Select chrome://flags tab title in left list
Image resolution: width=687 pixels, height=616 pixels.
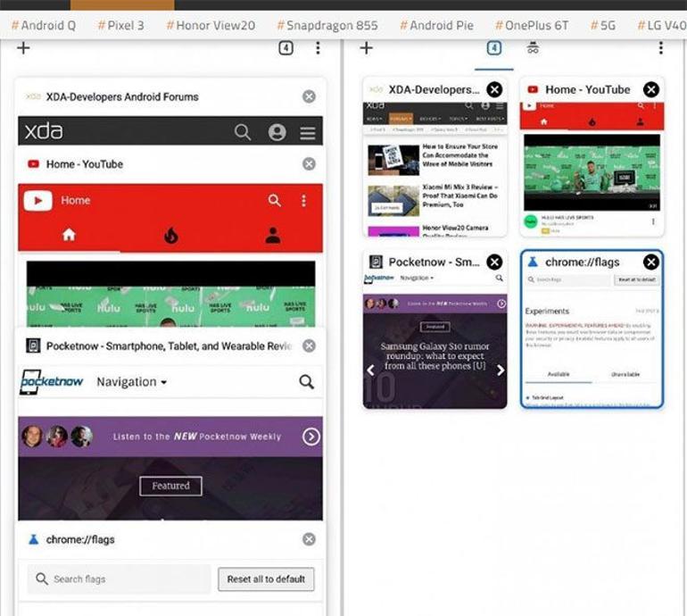[80, 539]
